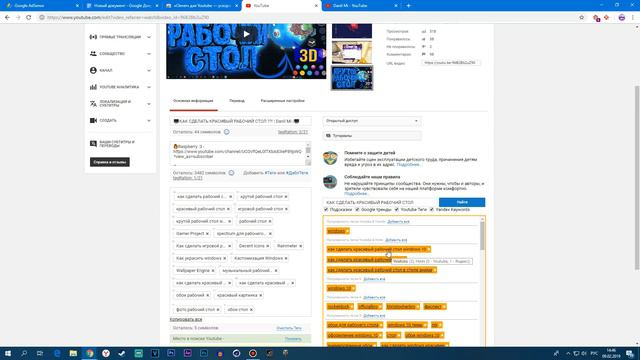The height and width of the screenshot is (360, 640).
Task: Select the middle video thumbnail option
Action: (352, 52)
